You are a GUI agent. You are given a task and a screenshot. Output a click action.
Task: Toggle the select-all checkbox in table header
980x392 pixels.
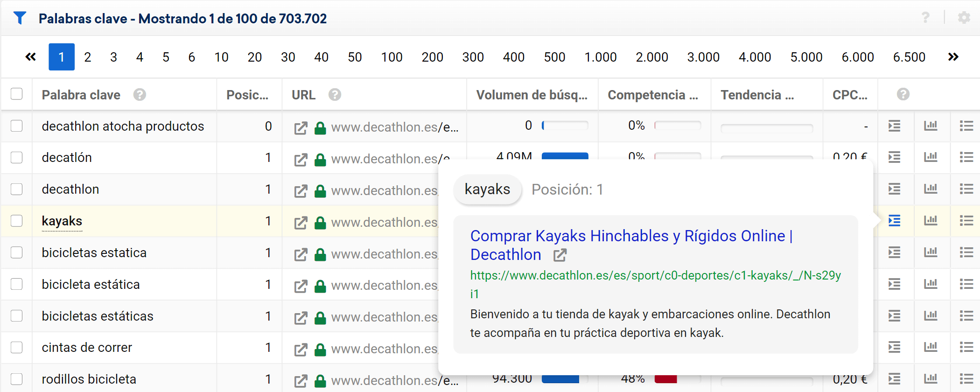[17, 94]
